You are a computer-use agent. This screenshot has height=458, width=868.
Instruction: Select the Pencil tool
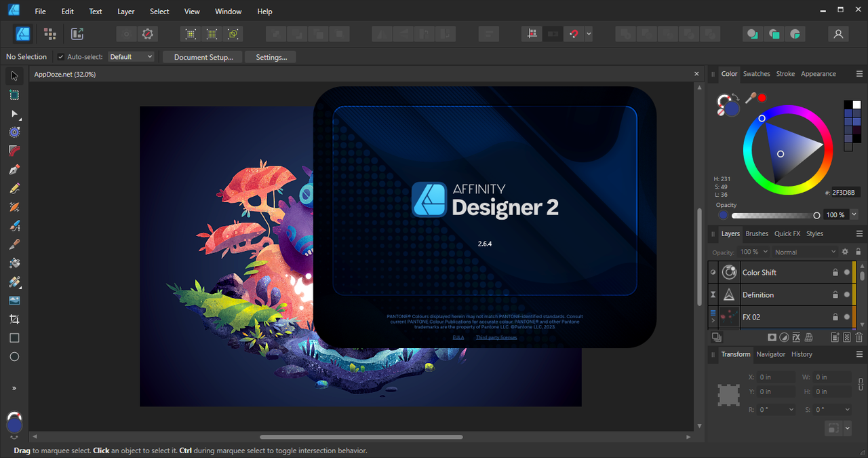[14, 188]
